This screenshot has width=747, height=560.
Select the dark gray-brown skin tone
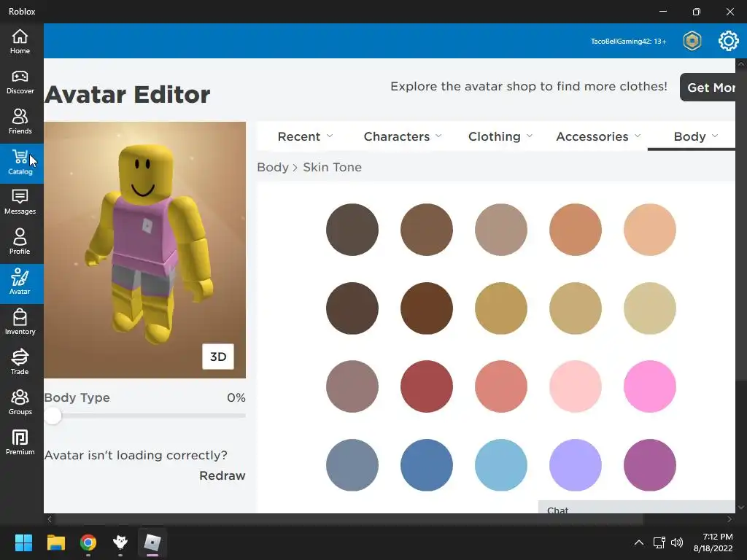pos(352,230)
